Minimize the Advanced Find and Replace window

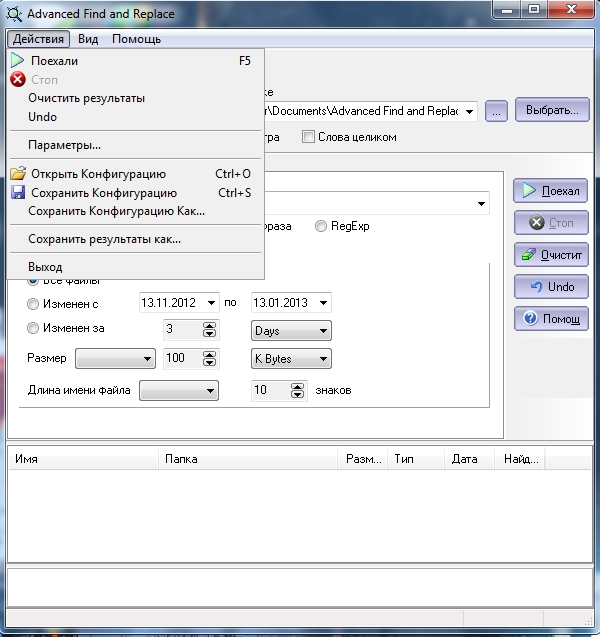tap(507, 10)
